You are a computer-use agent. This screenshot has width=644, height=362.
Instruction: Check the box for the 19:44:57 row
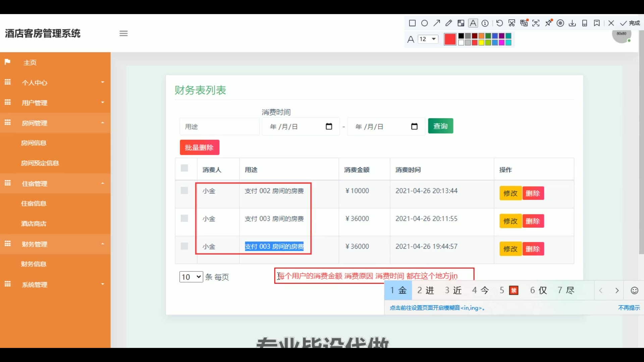[x=184, y=246]
